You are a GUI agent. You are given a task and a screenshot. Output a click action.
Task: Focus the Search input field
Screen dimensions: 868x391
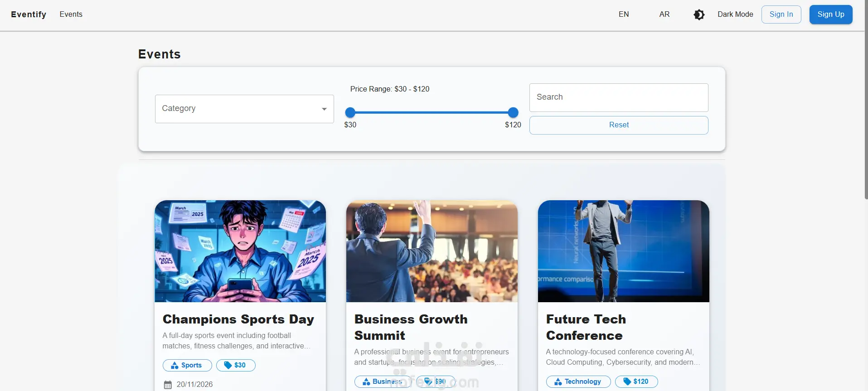(x=619, y=97)
